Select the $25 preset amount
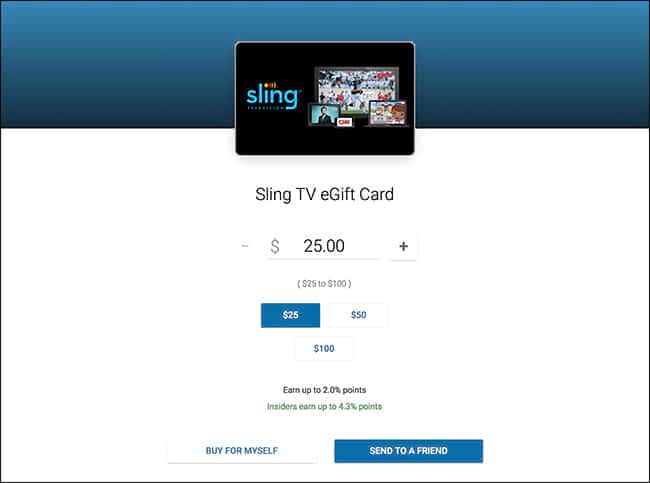The width and height of the screenshot is (650, 483). pos(290,315)
